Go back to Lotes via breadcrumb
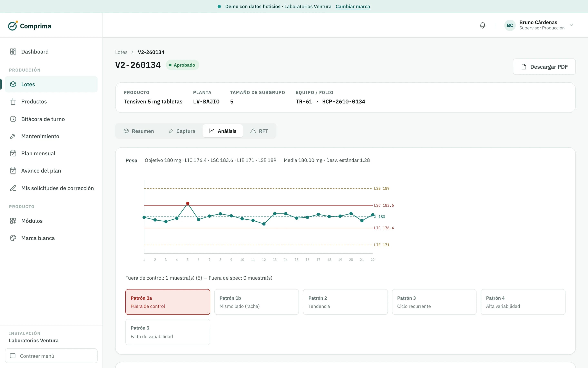The width and height of the screenshot is (588, 368). coord(121,52)
